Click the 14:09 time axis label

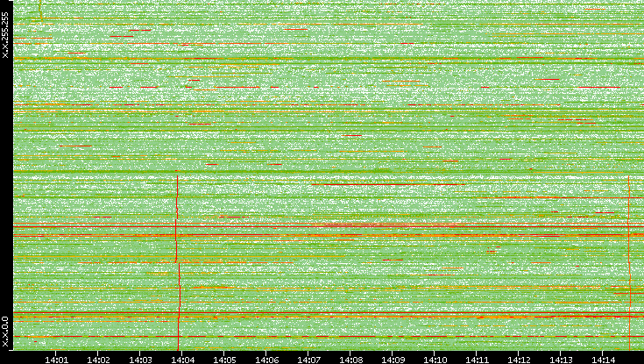click(x=393, y=360)
